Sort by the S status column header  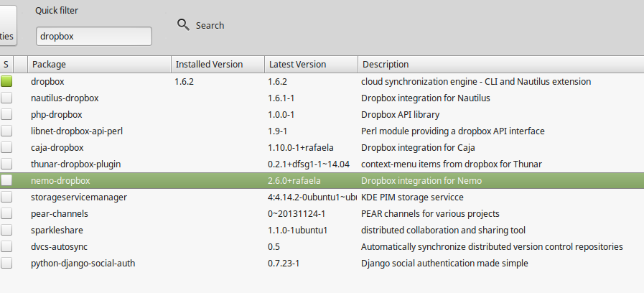tap(6, 65)
